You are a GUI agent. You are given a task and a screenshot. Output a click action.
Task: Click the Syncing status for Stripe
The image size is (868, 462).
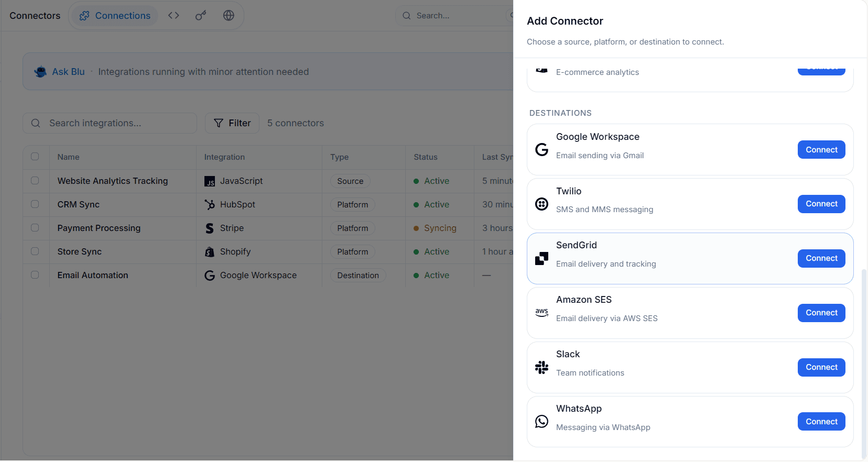click(435, 228)
